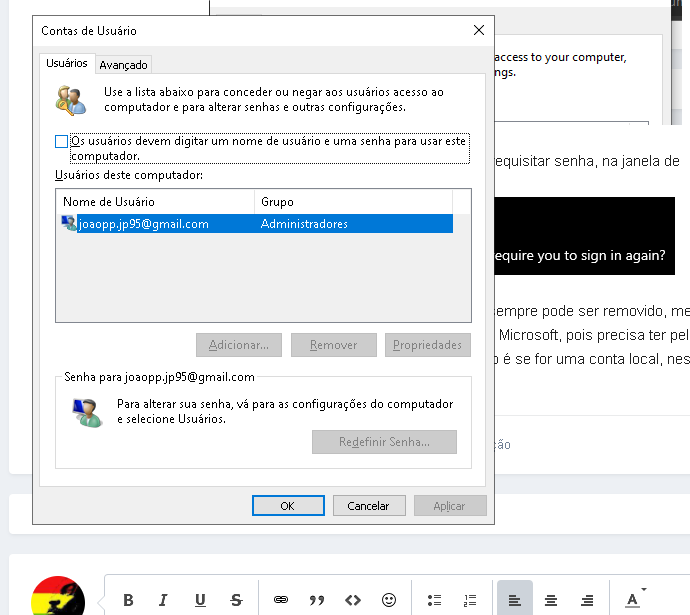Open the emoji picker

(x=389, y=600)
